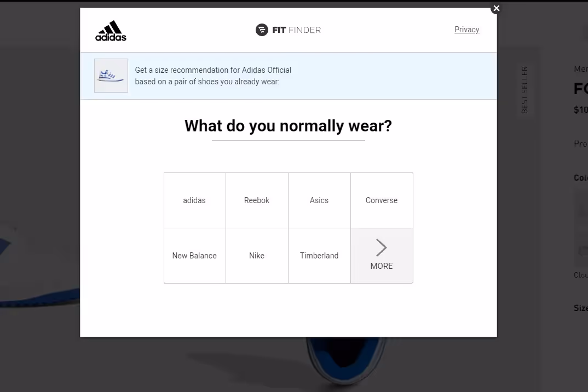Select adidas as your normal brand

tap(194, 200)
